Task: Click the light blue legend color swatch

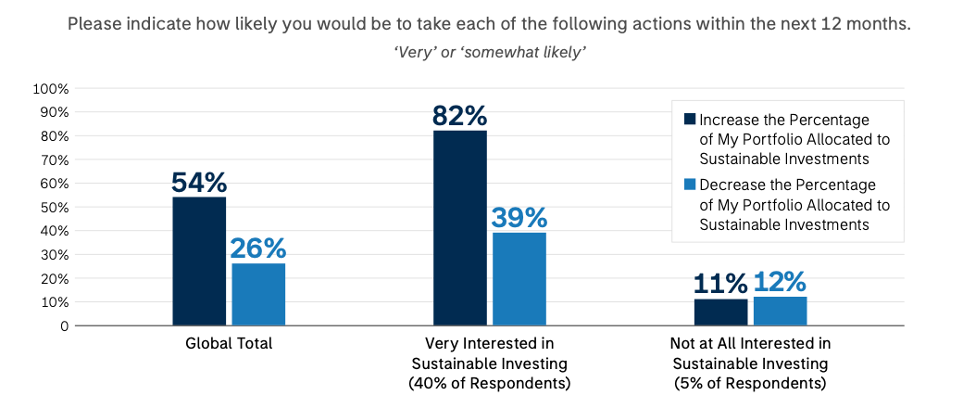Action: click(690, 185)
